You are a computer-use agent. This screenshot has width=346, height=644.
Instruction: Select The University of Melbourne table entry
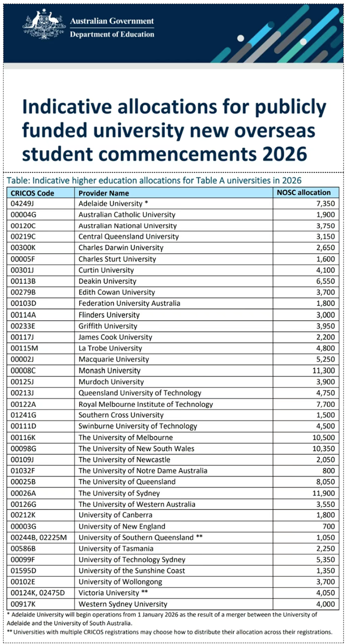click(x=126, y=437)
